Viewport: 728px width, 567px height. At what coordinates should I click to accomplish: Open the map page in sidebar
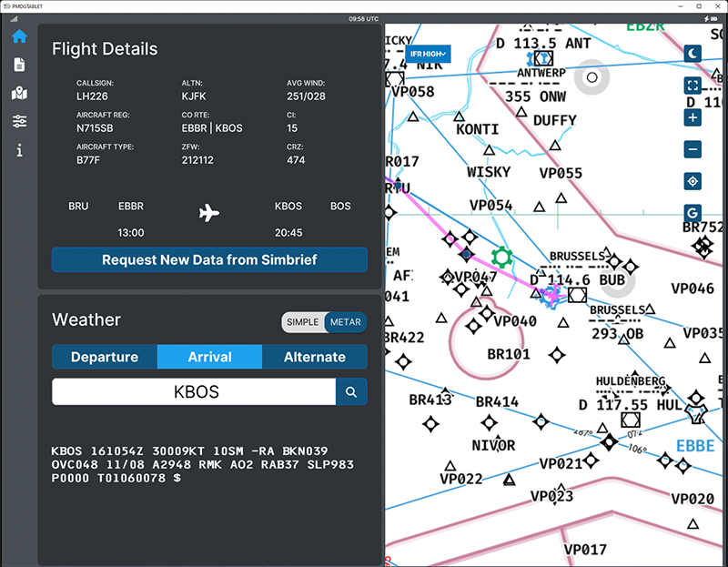coord(19,93)
